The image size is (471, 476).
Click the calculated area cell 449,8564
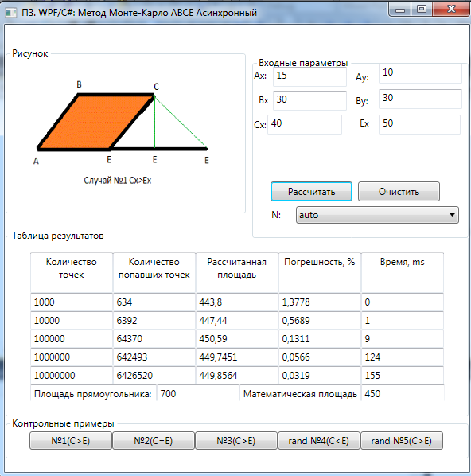237,376
